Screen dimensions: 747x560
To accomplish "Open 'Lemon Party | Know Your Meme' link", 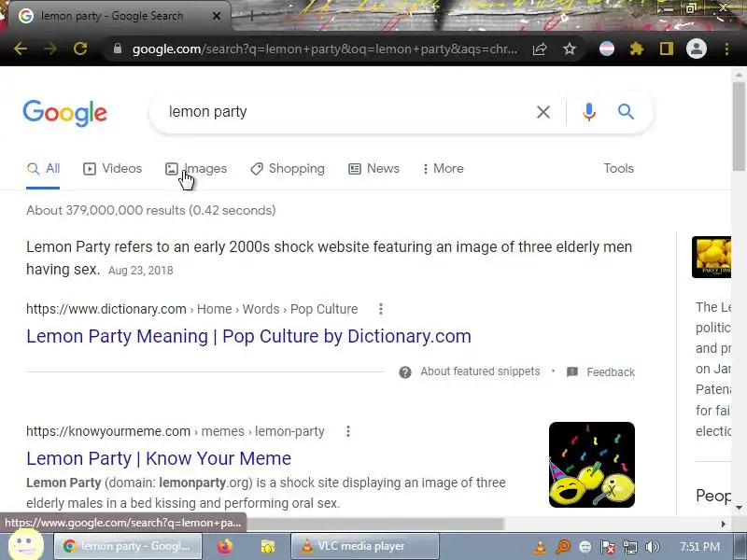I will [159, 458].
